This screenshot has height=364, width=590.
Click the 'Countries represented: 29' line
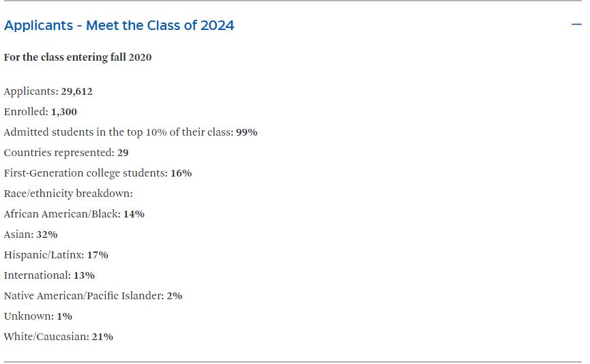coord(66,153)
